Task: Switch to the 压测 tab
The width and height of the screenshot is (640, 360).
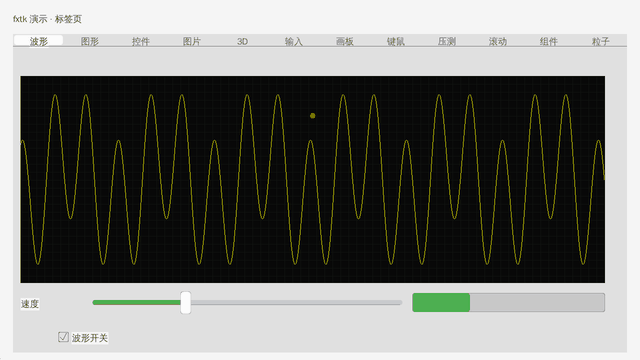Action: (x=447, y=41)
